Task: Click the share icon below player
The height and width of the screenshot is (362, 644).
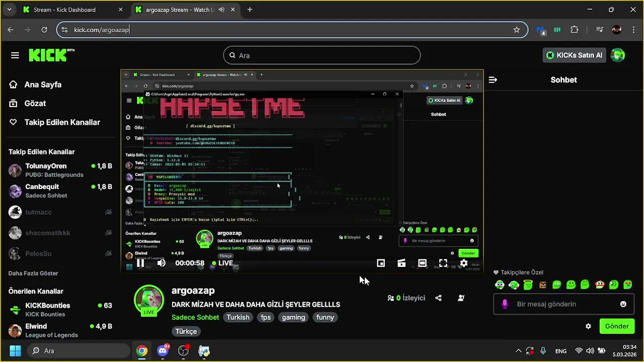Action: [438, 298]
